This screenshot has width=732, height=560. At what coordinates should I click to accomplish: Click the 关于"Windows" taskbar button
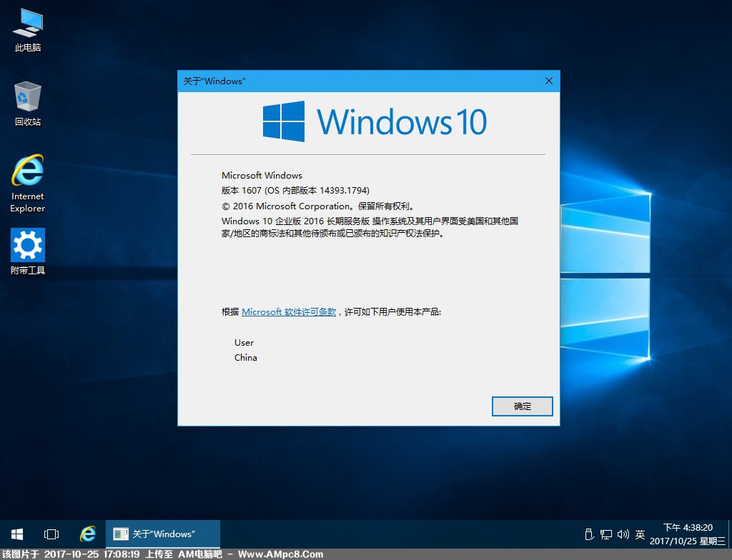point(163,534)
